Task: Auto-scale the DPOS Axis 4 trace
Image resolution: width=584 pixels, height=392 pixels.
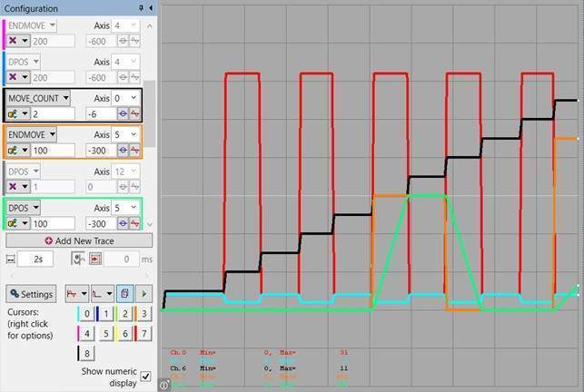Action: tap(134, 77)
